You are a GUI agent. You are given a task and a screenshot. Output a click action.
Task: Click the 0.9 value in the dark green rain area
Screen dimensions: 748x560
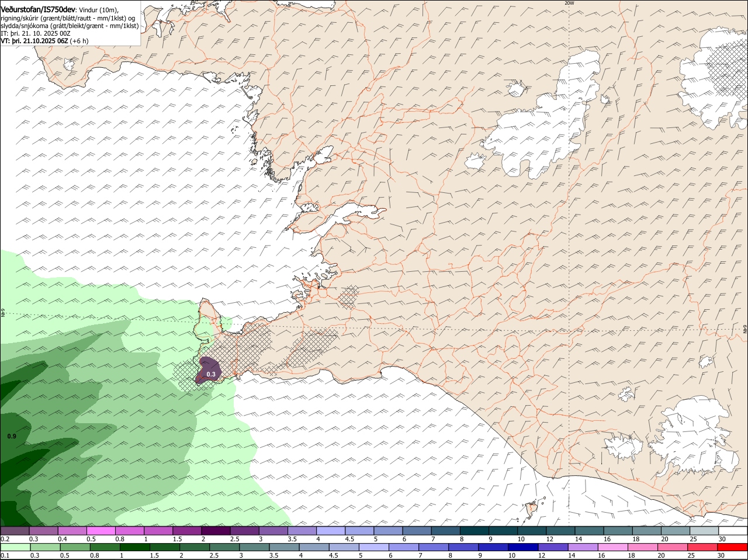[x=12, y=437]
